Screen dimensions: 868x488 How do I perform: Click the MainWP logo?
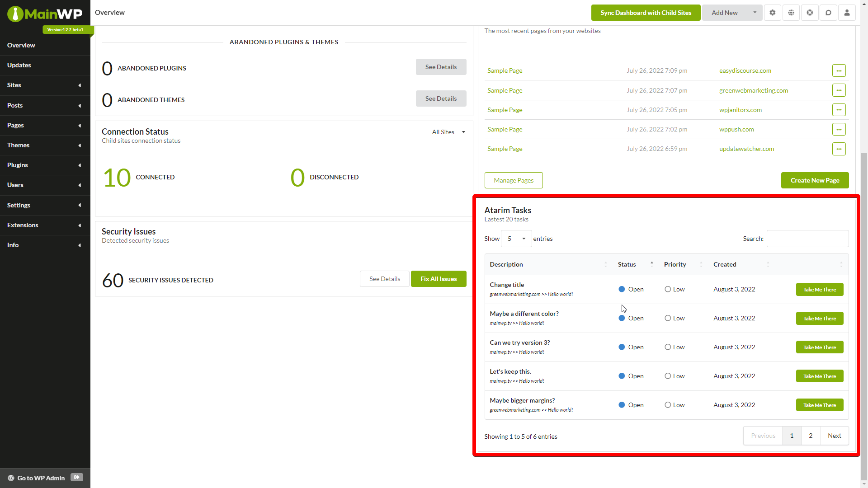[x=45, y=14]
